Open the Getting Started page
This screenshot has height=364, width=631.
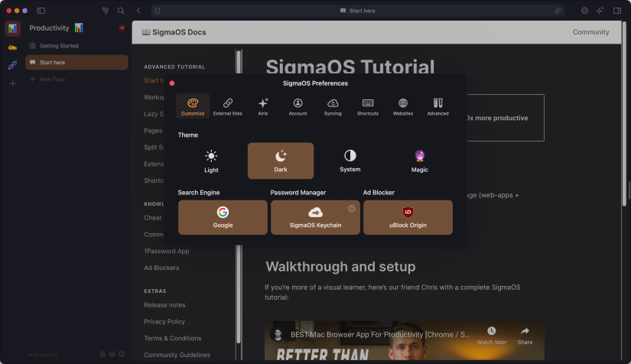tap(76, 46)
